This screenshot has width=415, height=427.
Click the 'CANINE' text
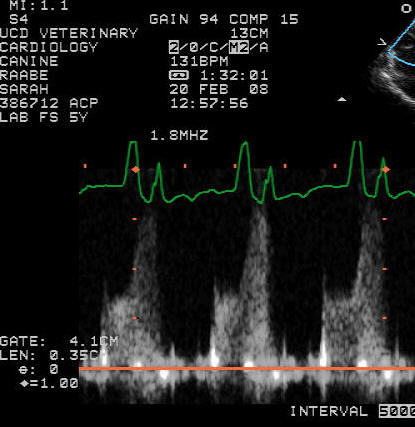tap(29, 61)
